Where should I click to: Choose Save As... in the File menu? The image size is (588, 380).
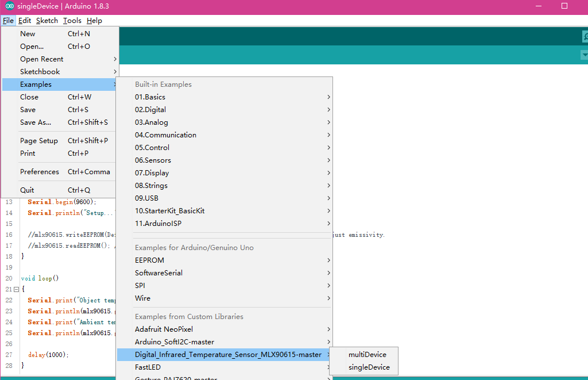pyautogui.click(x=59, y=122)
